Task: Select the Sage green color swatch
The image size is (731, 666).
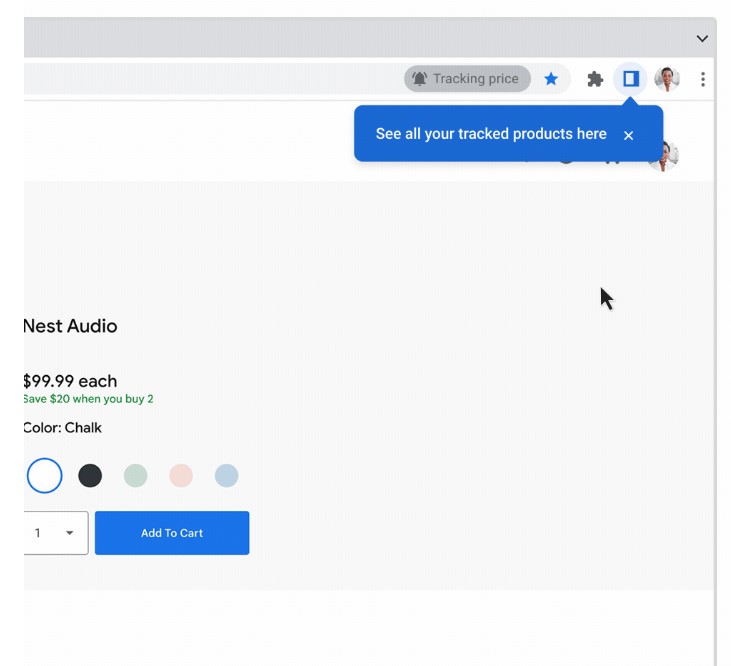Action: click(136, 475)
